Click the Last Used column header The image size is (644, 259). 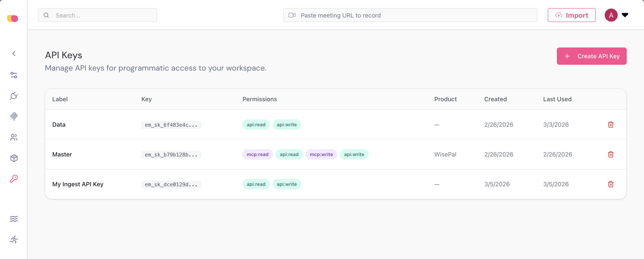point(557,99)
